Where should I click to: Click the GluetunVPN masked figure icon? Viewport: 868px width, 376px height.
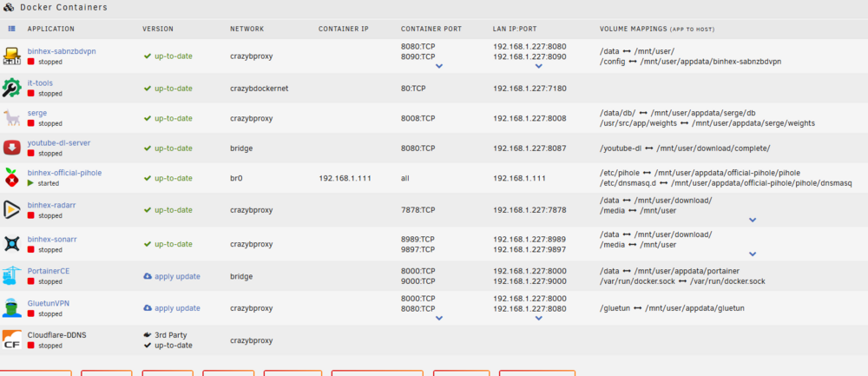click(x=11, y=308)
